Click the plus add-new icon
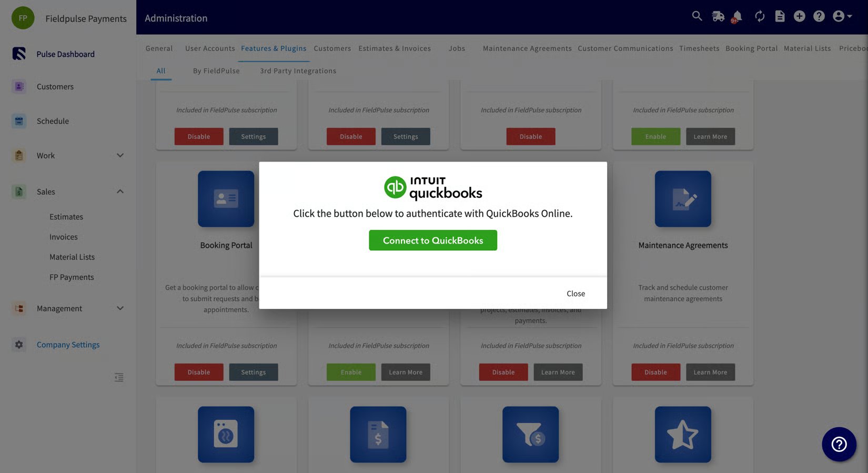 [x=799, y=16]
